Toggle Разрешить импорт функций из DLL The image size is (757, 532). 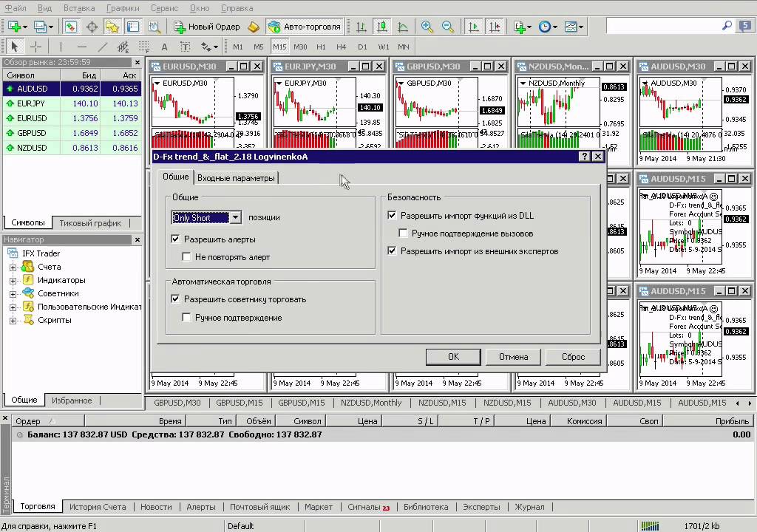[x=392, y=215]
